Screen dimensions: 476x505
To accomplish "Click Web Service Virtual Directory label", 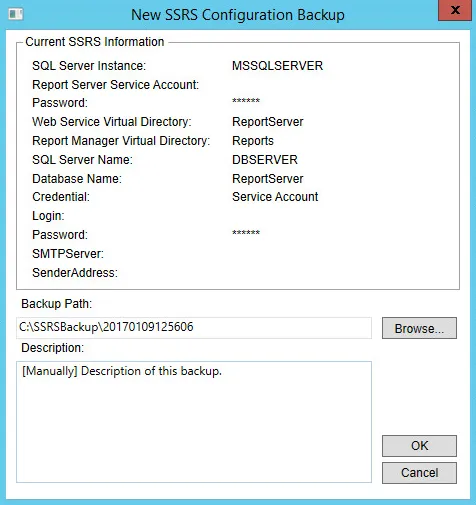I will click(112, 122).
